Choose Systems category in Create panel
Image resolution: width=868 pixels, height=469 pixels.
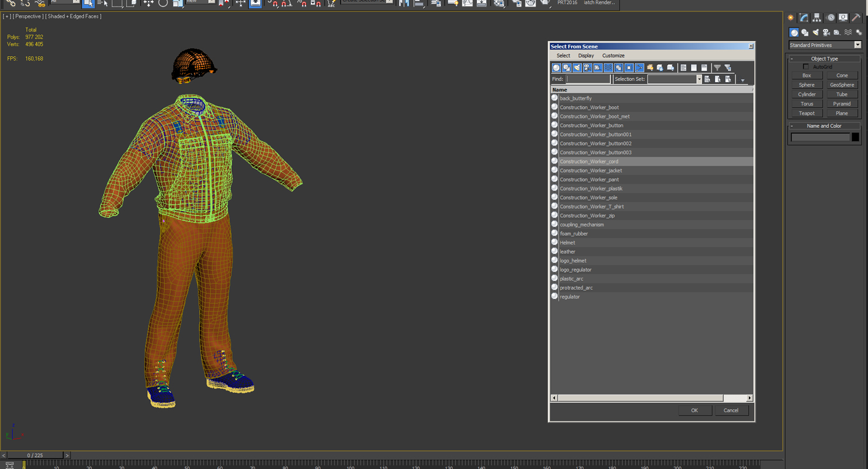[x=859, y=33]
